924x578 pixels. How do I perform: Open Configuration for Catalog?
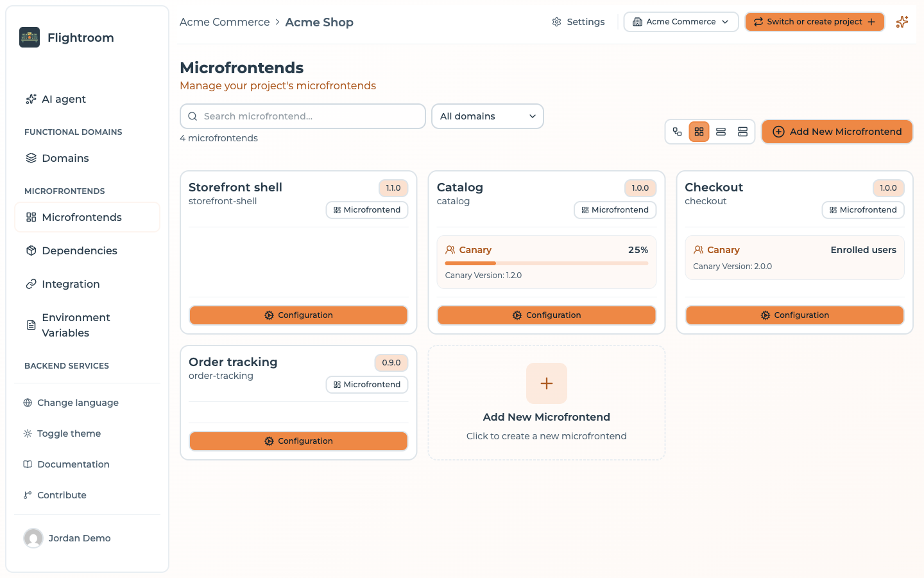(547, 315)
